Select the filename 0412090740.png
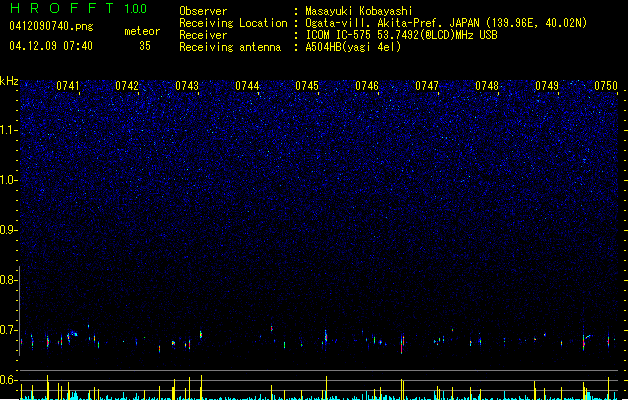The height and width of the screenshot is (400, 629). (51, 26)
